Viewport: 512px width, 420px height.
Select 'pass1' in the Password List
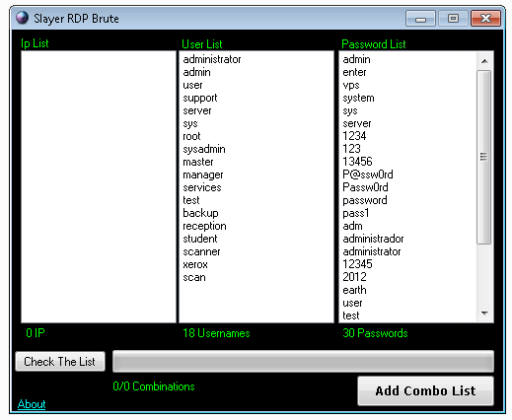point(356,213)
